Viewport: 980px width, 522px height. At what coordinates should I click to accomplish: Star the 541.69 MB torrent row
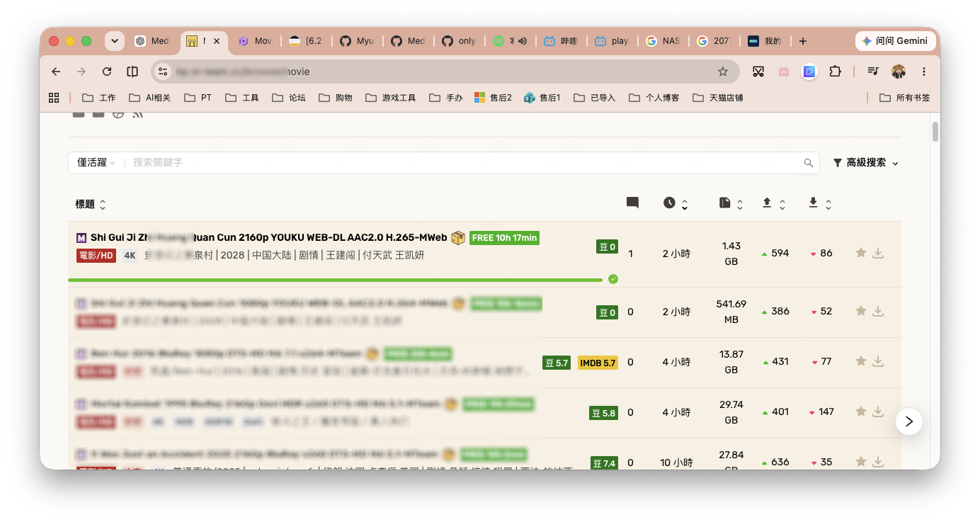(861, 311)
